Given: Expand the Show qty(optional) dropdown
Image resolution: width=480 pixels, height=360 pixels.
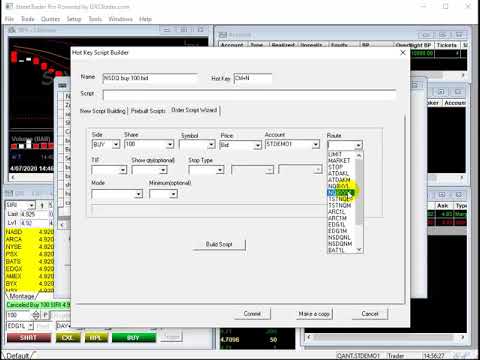Looking at the screenshot, I should point(163,170).
